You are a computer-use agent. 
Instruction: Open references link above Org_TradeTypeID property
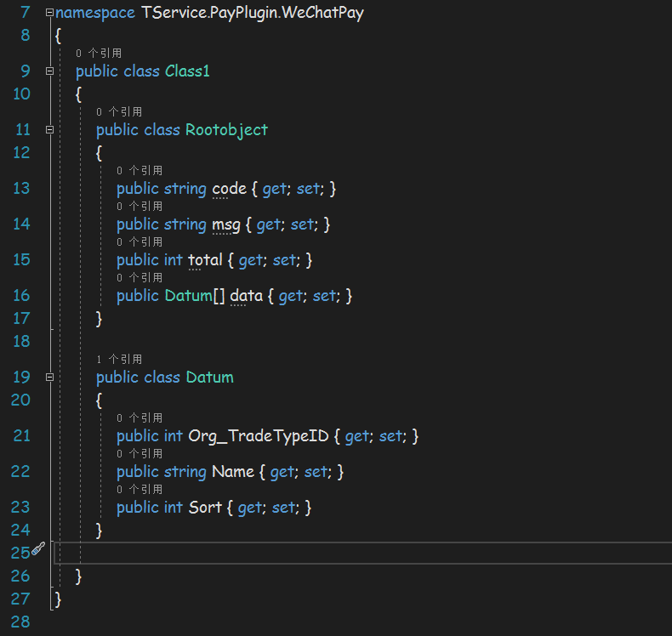pyautogui.click(x=140, y=417)
